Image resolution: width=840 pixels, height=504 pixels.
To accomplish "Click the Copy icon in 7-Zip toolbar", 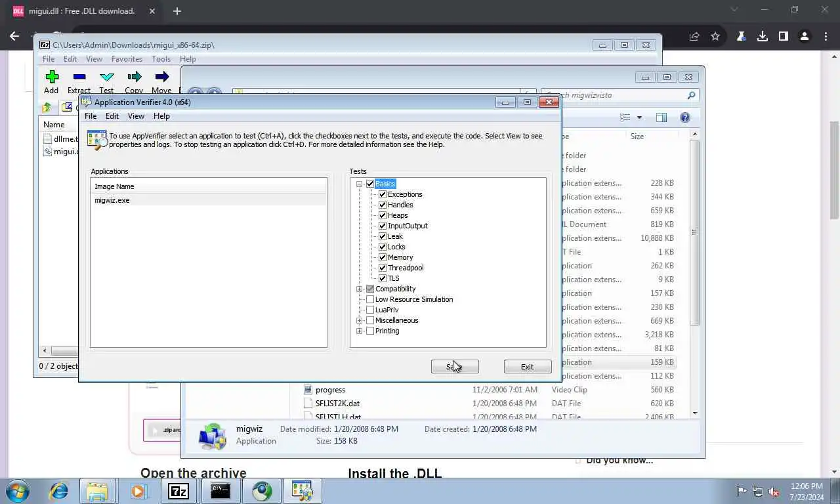I will point(135,77).
